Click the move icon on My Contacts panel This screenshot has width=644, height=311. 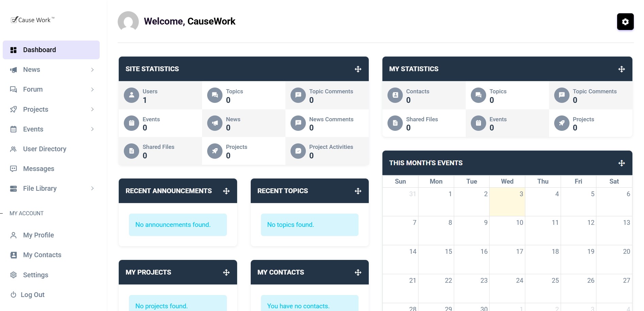pyautogui.click(x=358, y=273)
